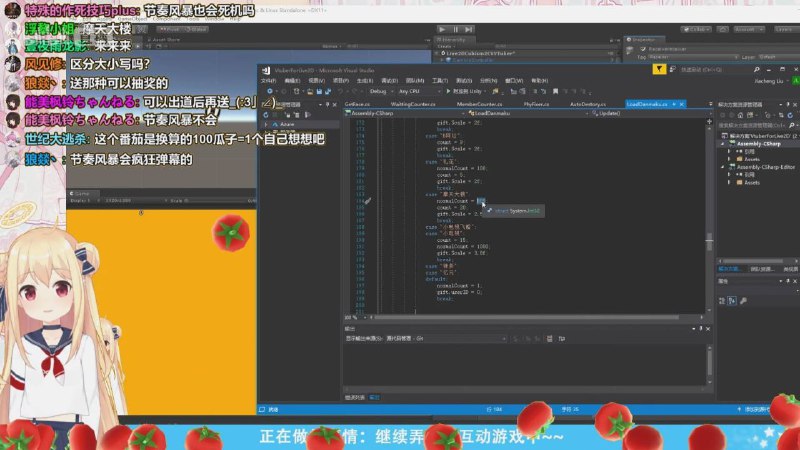800x450 pixels.
Task: Switch to the FlyFixer.cs tab
Action: tap(536, 104)
